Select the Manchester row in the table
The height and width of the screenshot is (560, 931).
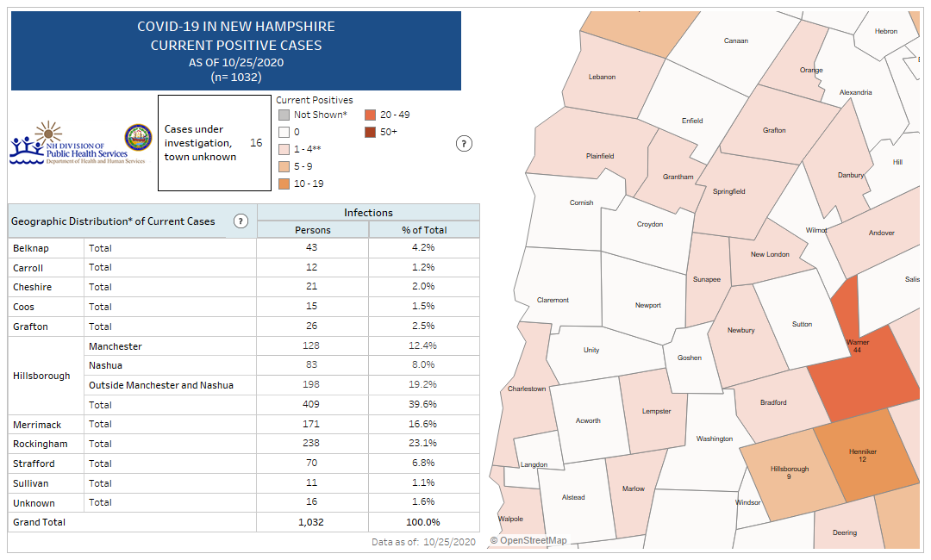pyautogui.click(x=115, y=346)
